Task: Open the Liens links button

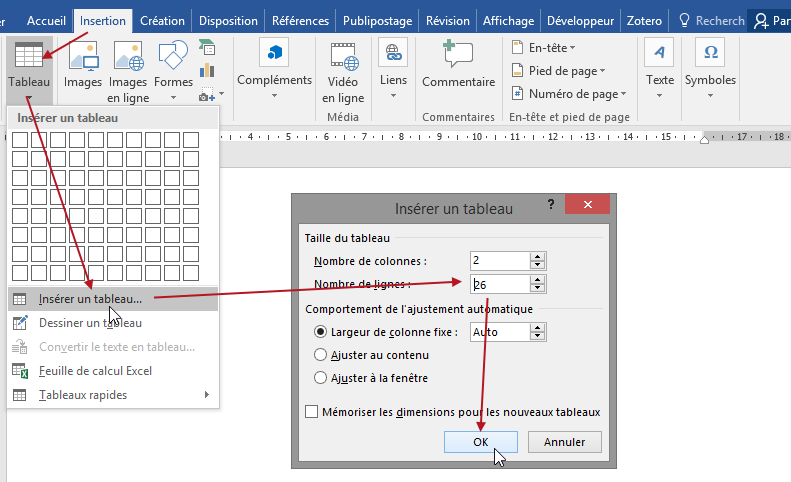Action: 393,69
